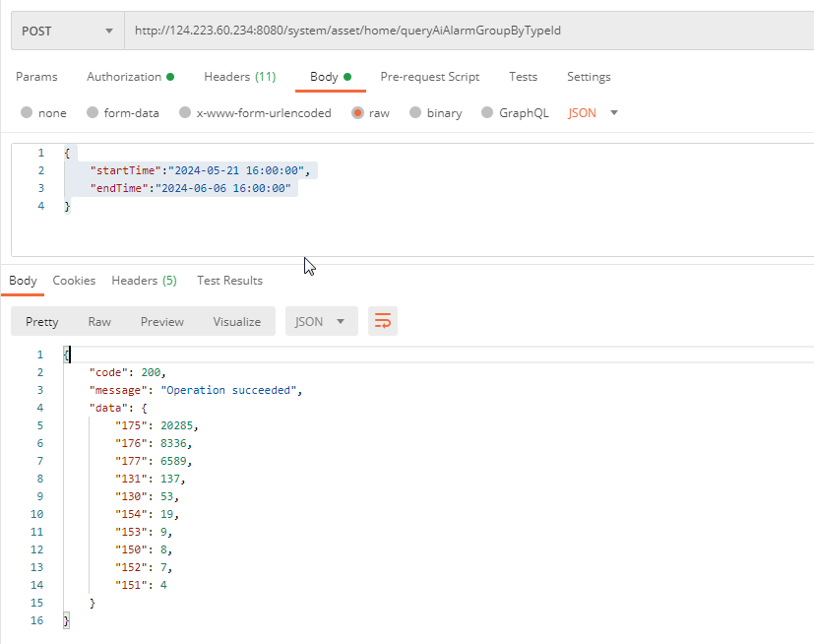The height and width of the screenshot is (644, 814).
Task: Open the response JSON format dropdown
Action: [x=321, y=321]
